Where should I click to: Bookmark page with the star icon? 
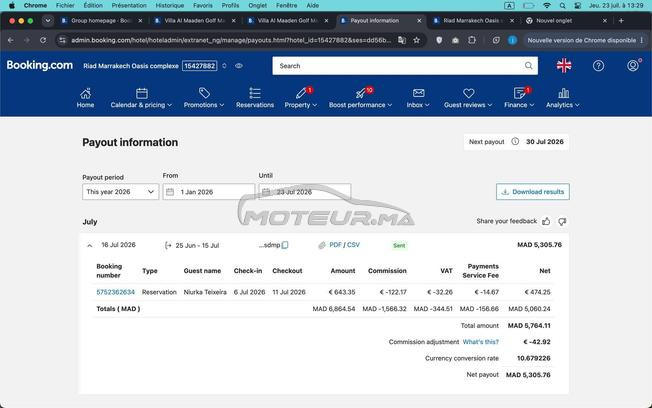click(416, 40)
